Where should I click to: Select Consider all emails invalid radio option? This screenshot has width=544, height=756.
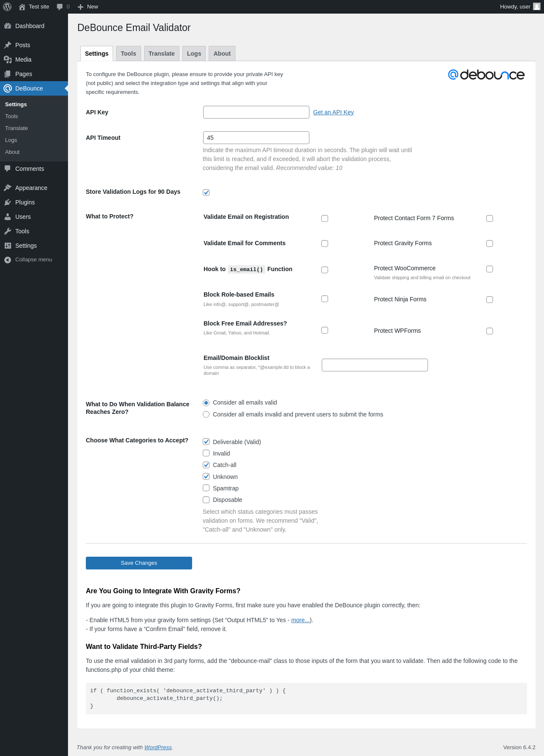(206, 414)
